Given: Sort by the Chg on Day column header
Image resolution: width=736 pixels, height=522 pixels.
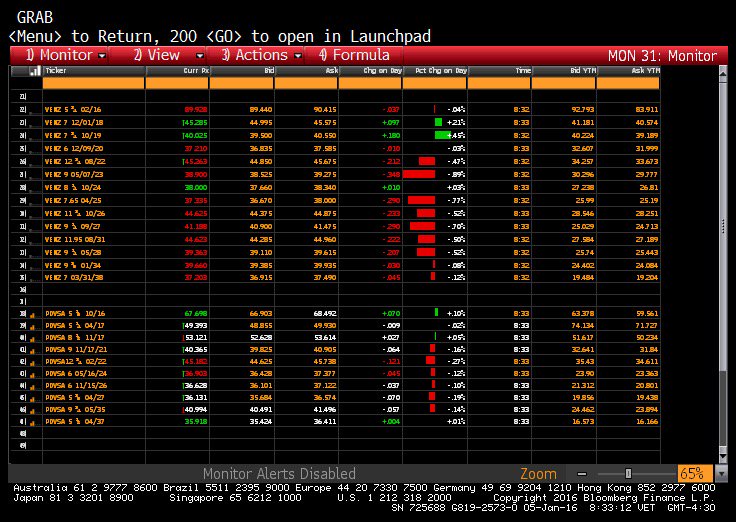Looking at the screenshot, I should (x=370, y=71).
